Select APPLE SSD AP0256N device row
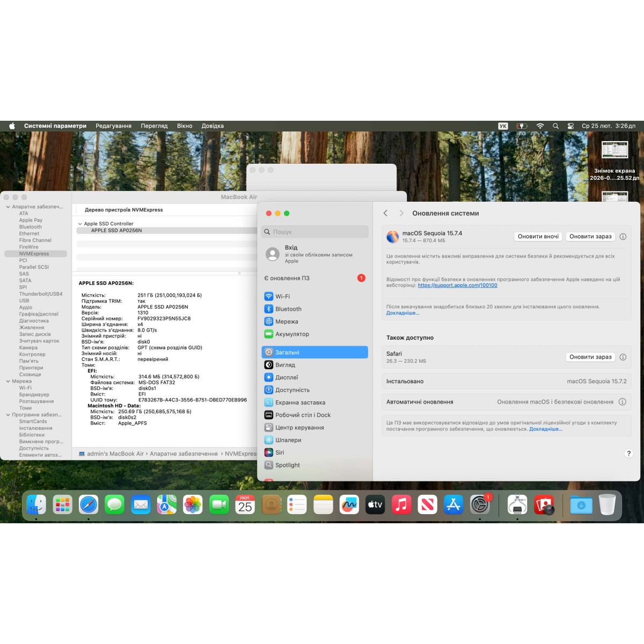644x644 pixels. 166,231
